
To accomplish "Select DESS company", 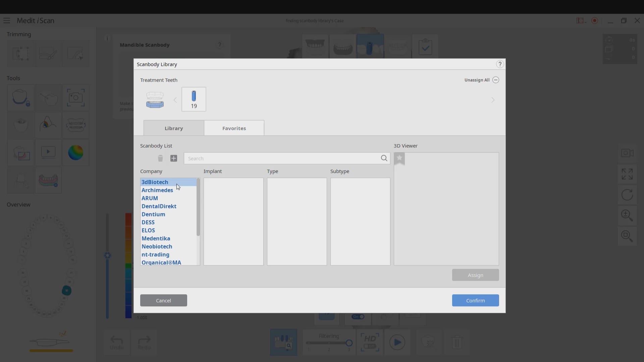I will coord(168,222).
